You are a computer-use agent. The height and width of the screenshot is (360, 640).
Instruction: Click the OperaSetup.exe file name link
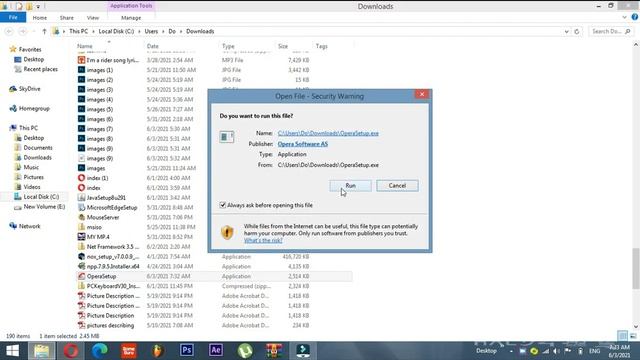pos(328,133)
